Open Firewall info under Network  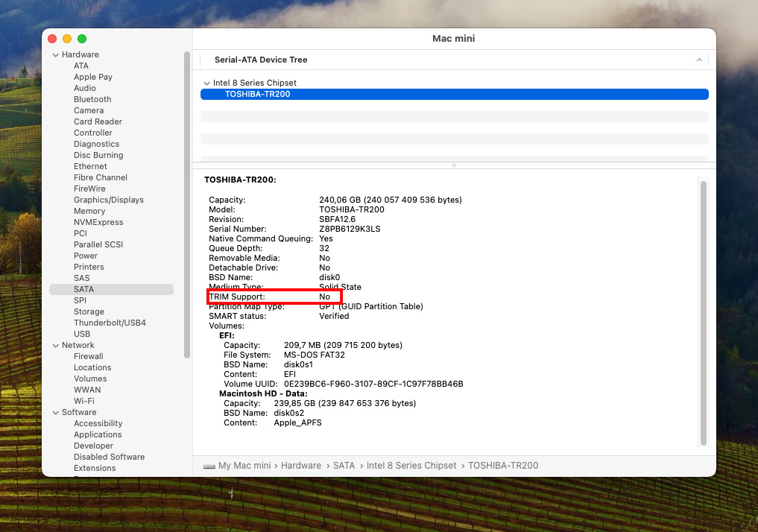pyautogui.click(x=88, y=356)
